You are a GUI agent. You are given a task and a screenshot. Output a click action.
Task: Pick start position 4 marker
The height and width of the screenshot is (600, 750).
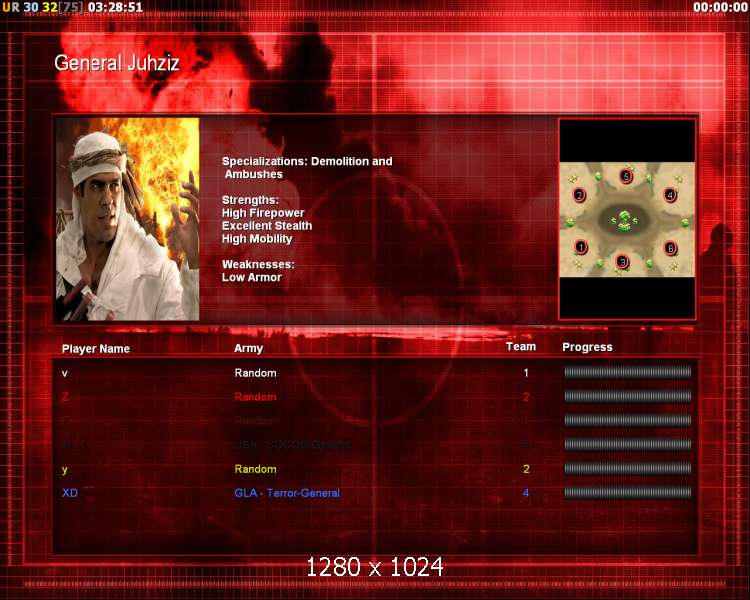pos(670,195)
